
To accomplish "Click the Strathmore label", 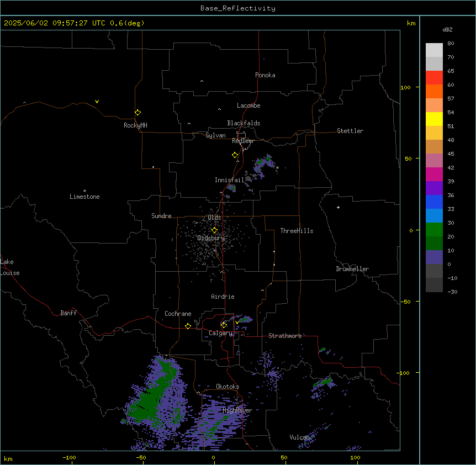I will (285, 336).
